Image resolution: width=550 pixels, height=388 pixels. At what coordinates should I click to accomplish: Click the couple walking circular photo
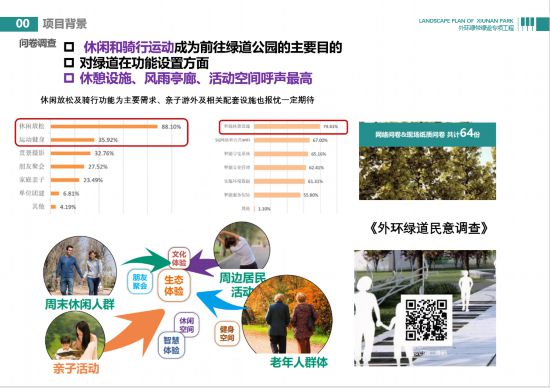click(80, 267)
